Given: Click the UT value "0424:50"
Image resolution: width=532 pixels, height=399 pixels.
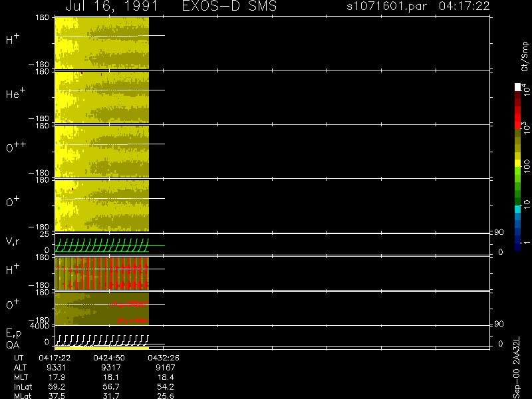Looking at the screenshot, I should point(109,358).
